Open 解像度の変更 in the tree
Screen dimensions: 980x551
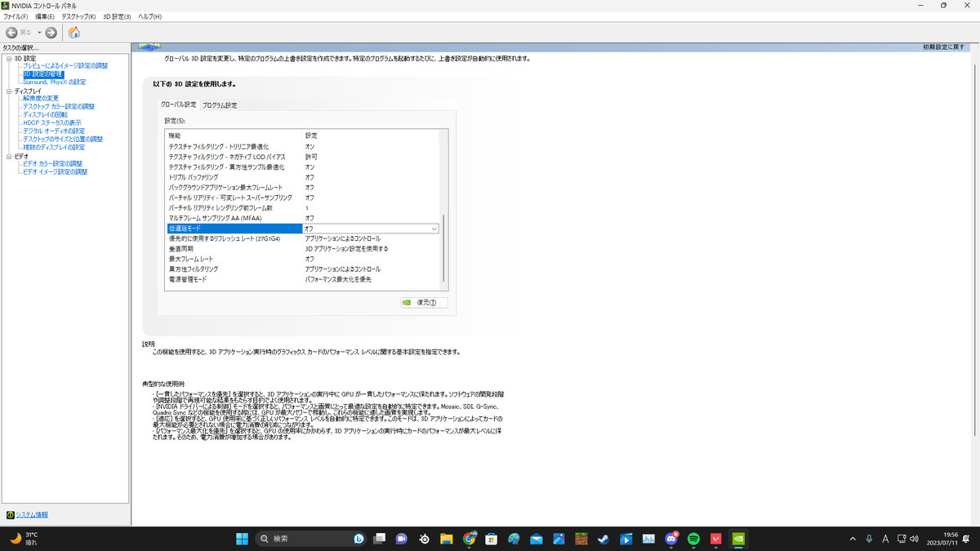click(41, 99)
